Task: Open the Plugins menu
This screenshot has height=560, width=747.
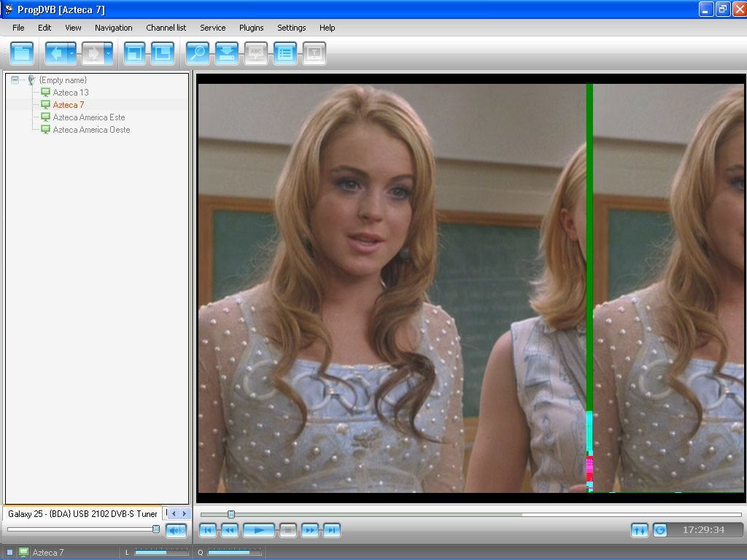Action: [251, 28]
